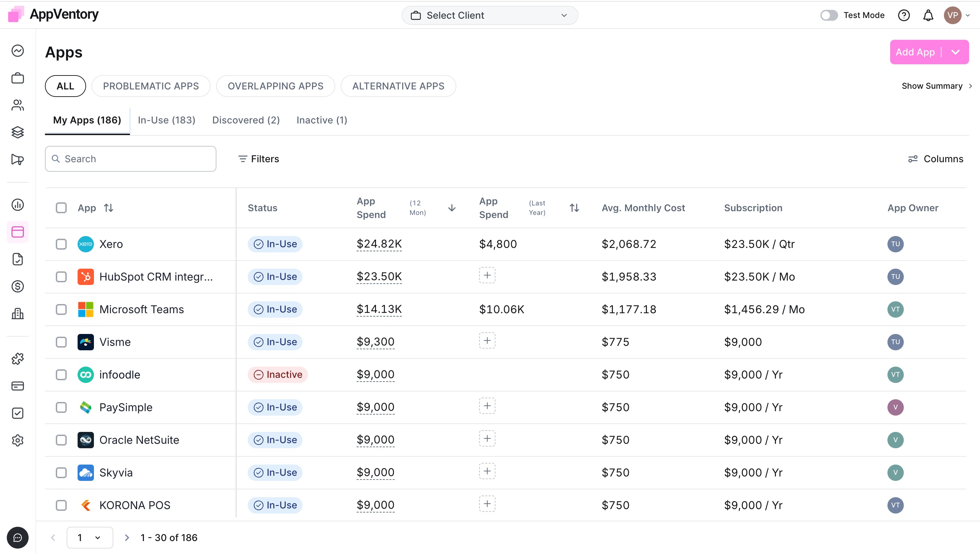Sort by App Spend 12 Mon arrow
This screenshot has width=980, height=554.
coord(452,208)
